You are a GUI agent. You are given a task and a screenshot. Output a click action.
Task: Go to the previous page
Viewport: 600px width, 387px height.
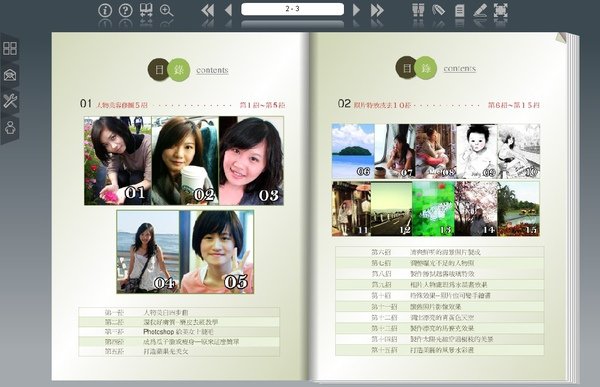[x=228, y=10]
